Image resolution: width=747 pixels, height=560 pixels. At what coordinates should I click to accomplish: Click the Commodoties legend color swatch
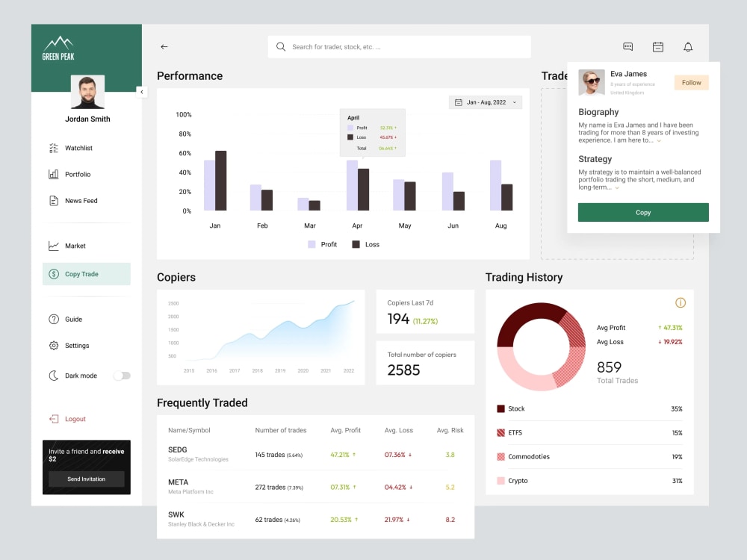pos(500,457)
